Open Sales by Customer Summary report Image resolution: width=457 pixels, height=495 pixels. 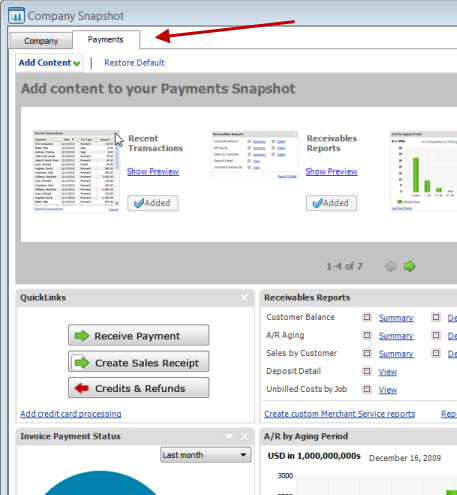pyautogui.click(x=396, y=354)
